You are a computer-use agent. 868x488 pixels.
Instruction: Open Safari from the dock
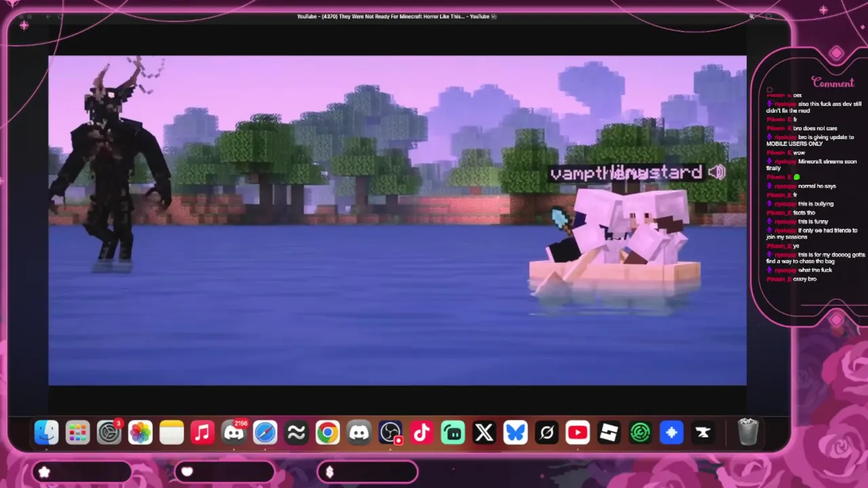(x=265, y=432)
